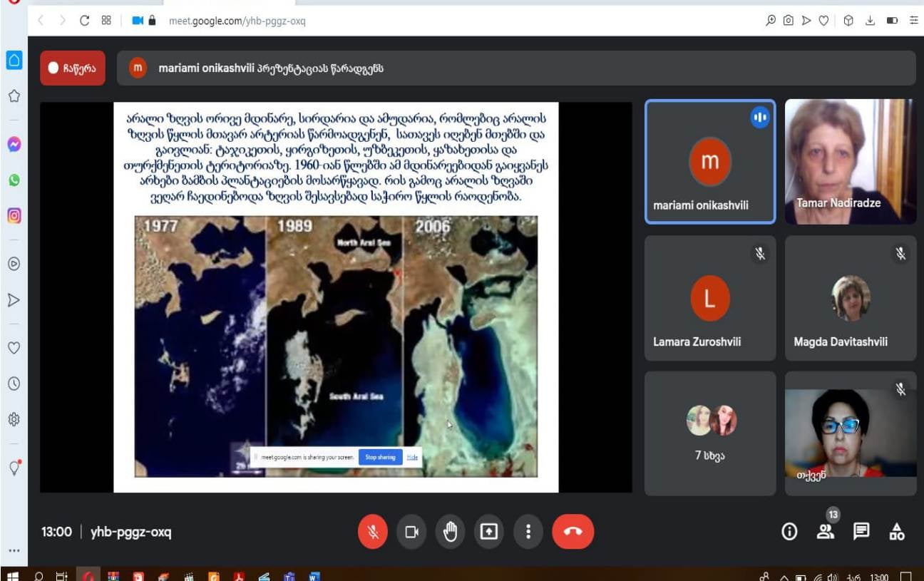The image size is (924, 581).
Task: Show the participants list panel
Action: [826, 532]
